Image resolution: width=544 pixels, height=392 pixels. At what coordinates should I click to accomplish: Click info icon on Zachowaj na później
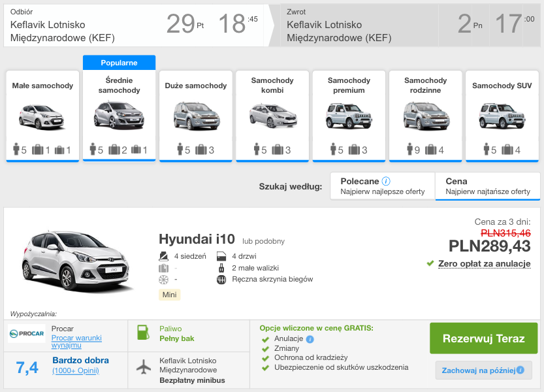[x=520, y=370]
